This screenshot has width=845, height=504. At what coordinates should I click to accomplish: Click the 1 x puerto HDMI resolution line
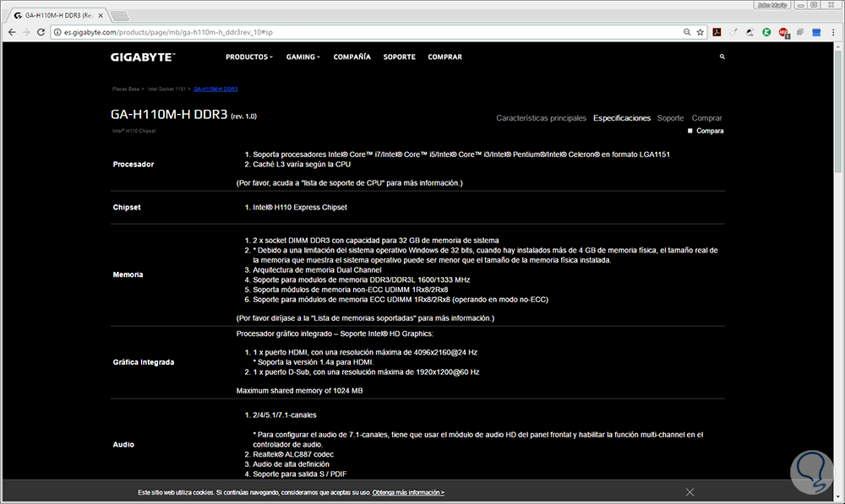point(365,353)
